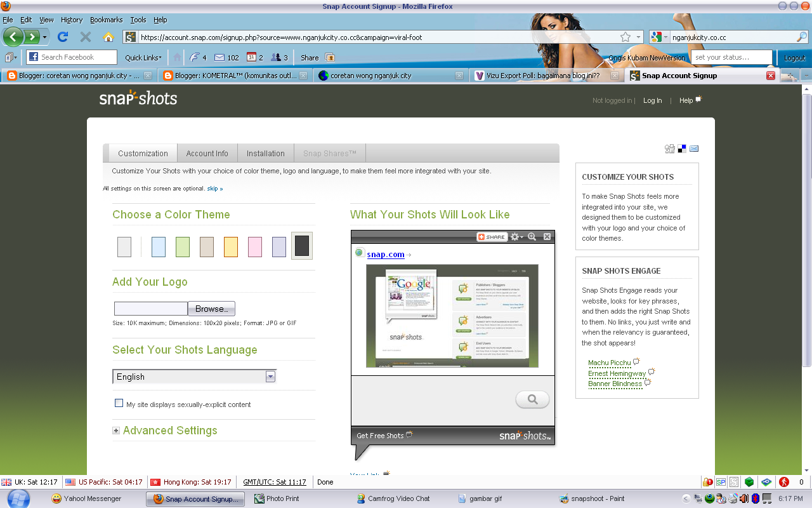Click the del.icio.us bookmark icon above the sidebar
Viewport: 812px width, 508px height.
pyautogui.click(x=682, y=149)
